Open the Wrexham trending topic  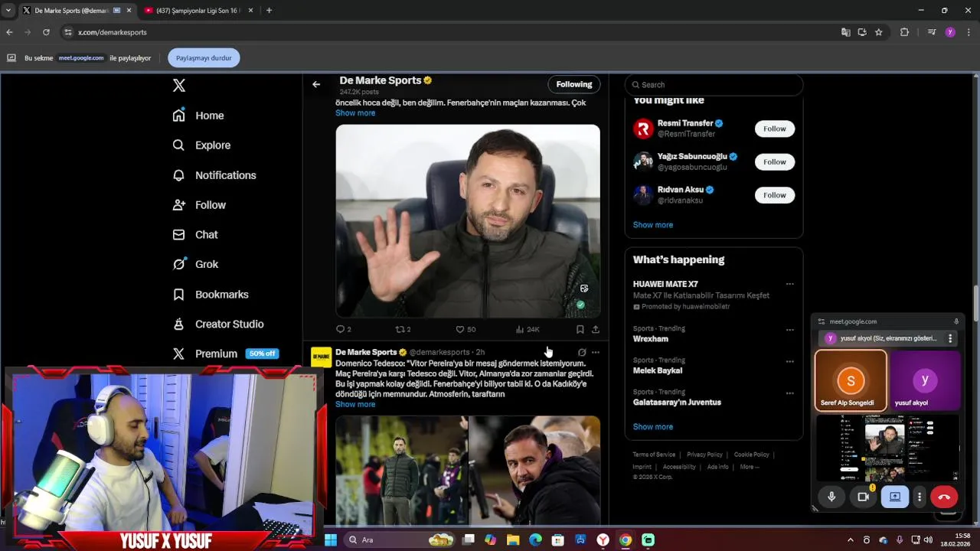click(x=651, y=339)
